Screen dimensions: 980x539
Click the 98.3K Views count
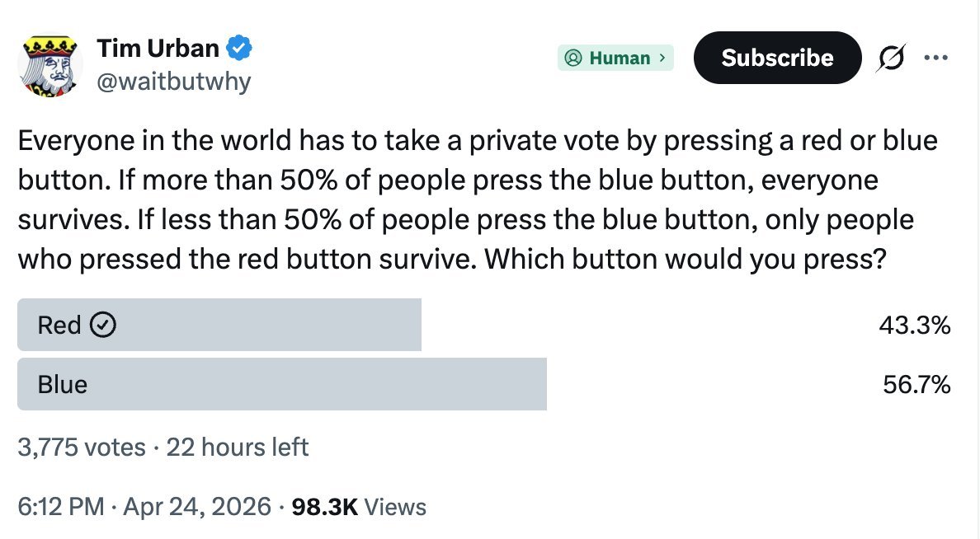tap(359, 507)
